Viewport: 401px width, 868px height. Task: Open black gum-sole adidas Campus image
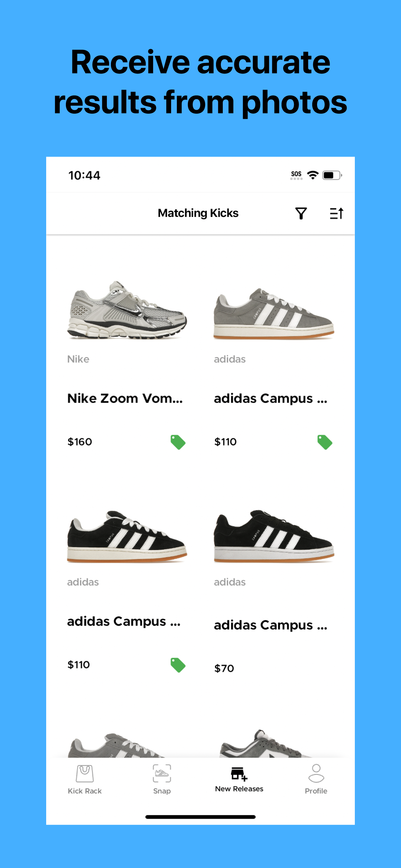tap(127, 536)
